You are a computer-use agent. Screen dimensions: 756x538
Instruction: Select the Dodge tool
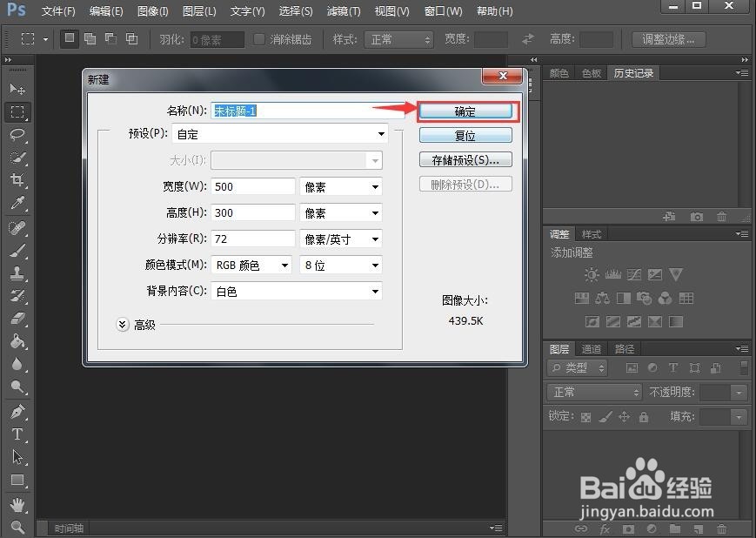tap(17, 387)
